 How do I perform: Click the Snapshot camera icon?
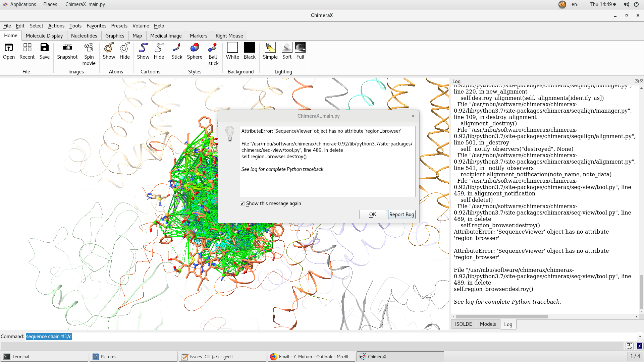pyautogui.click(x=67, y=48)
